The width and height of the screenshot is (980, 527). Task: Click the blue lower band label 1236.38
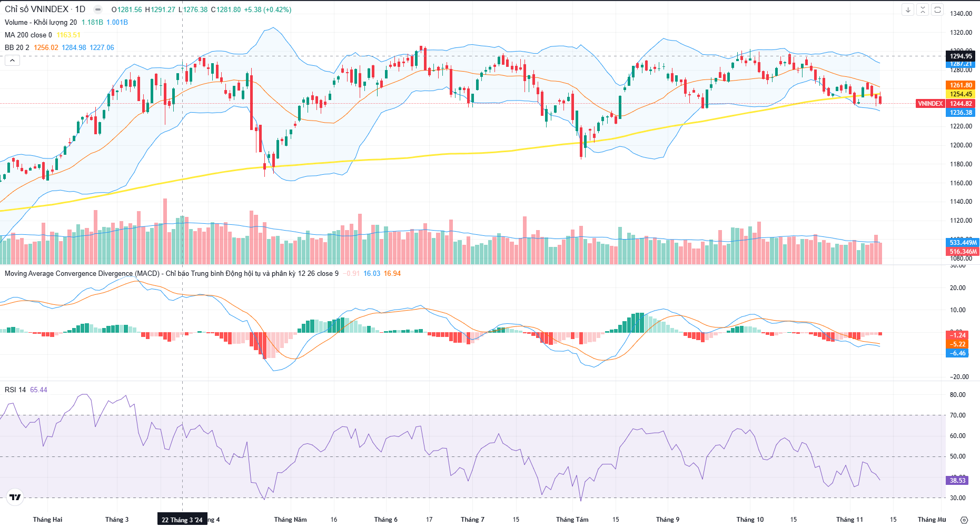click(x=961, y=113)
